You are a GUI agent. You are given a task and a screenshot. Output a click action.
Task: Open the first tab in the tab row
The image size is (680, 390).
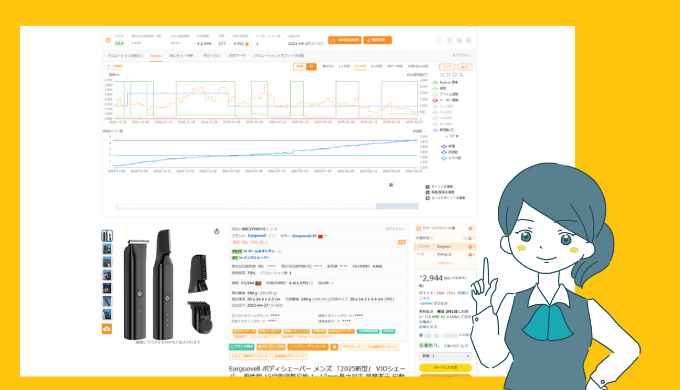pos(125,56)
